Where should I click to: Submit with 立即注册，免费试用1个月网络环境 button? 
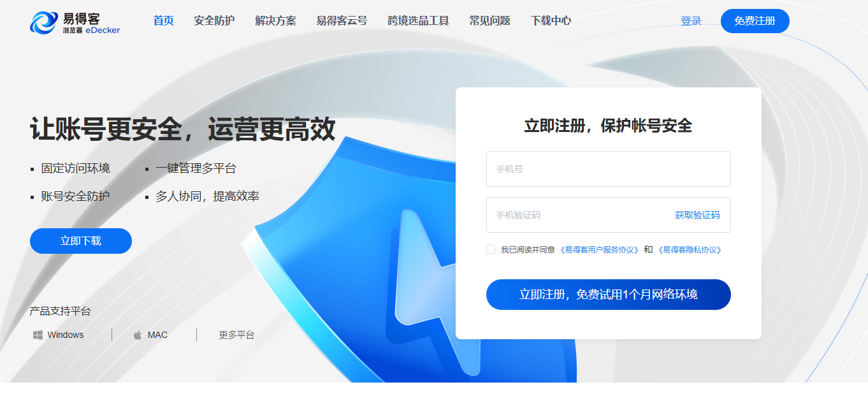609,295
